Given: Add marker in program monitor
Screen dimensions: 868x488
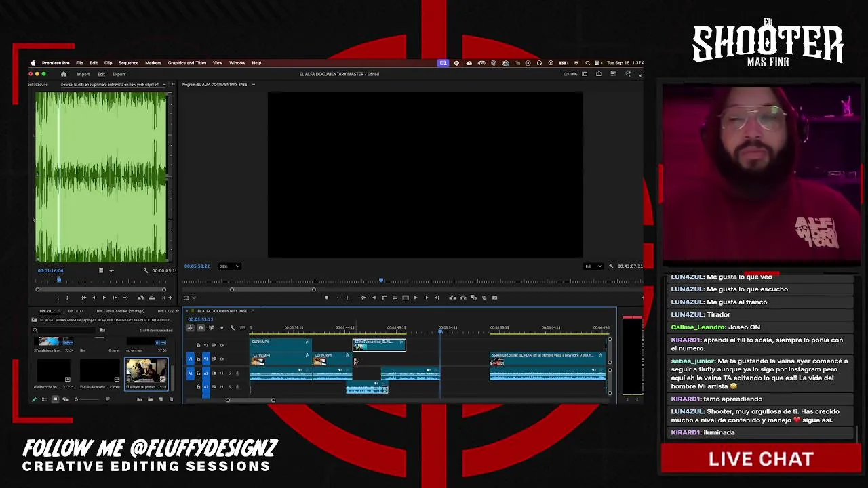Looking at the screenshot, I should (326, 298).
